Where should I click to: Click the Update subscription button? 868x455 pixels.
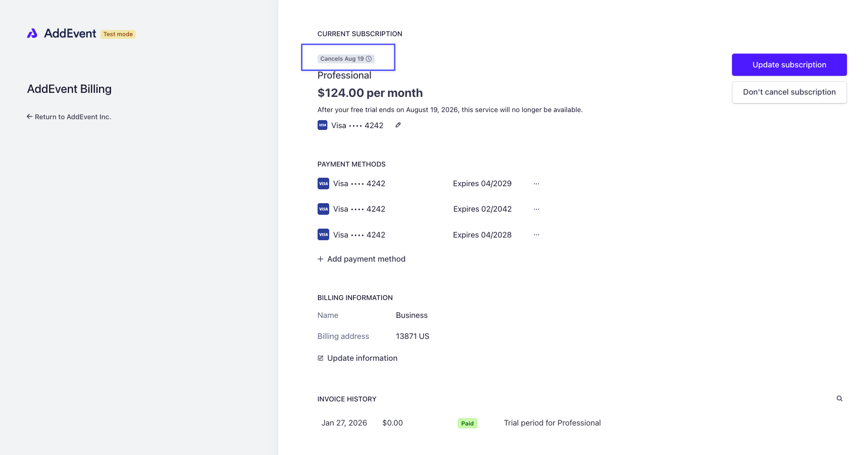pos(789,65)
